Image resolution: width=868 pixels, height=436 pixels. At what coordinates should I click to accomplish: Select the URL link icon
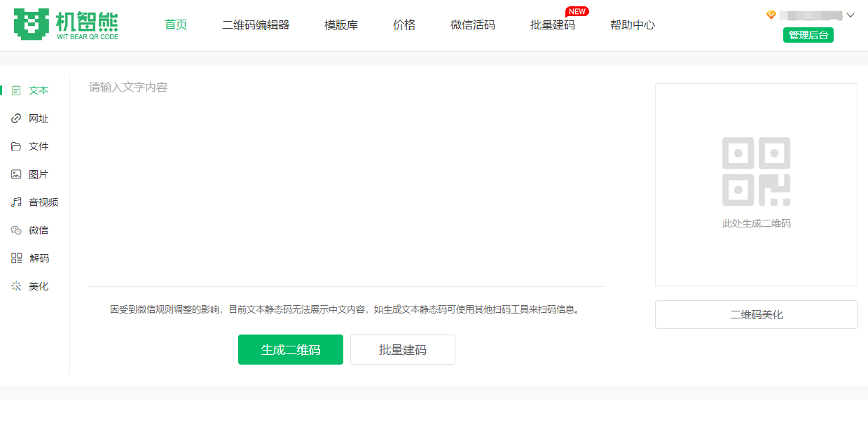click(16, 118)
